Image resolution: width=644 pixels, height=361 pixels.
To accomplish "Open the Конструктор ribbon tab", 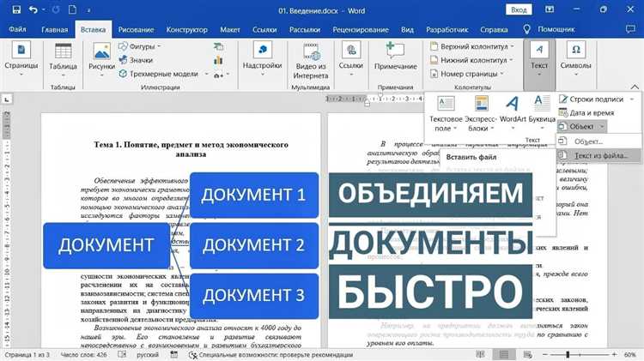I will pos(187,29).
